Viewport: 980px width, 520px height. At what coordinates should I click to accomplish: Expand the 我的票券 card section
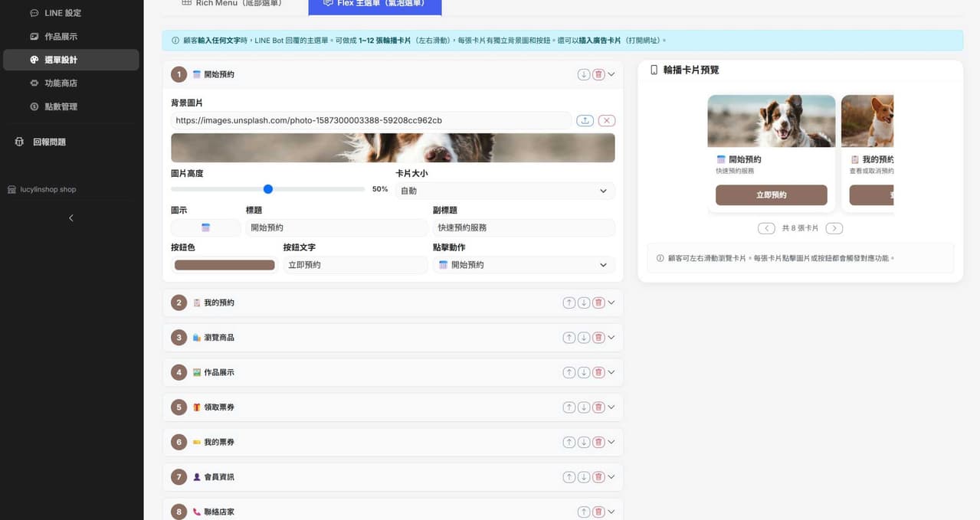click(611, 442)
